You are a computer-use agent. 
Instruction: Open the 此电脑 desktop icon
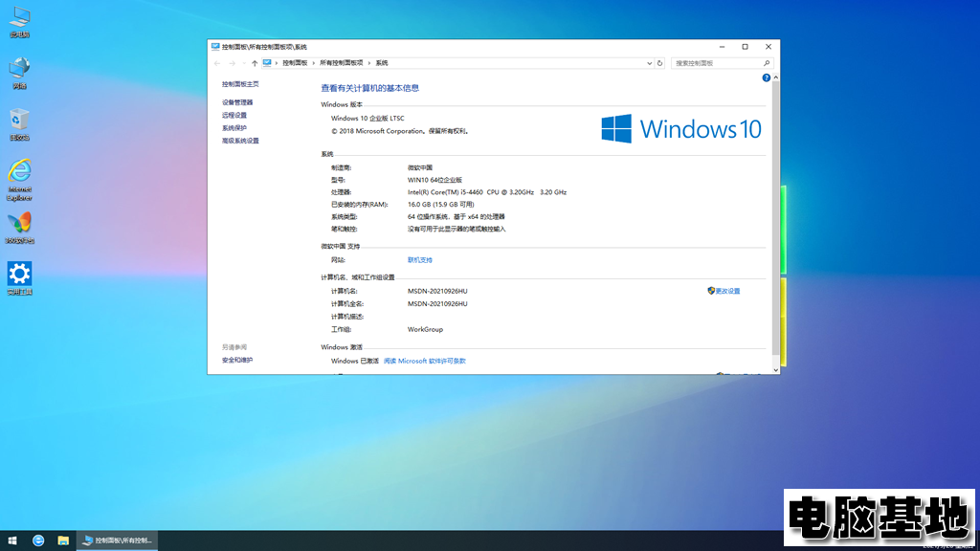(x=19, y=21)
